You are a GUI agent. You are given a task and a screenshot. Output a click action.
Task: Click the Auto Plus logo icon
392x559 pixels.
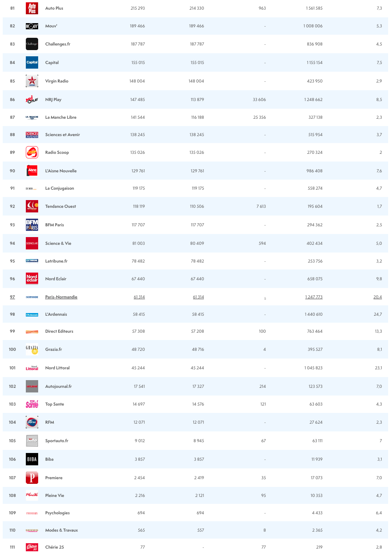tap(32, 8)
